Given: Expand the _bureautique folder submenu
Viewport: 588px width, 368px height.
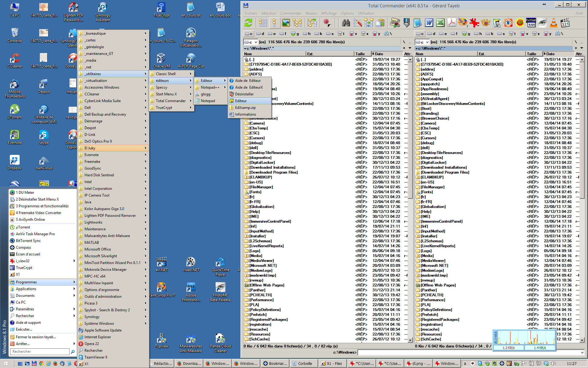Looking at the screenshot, I should pyautogui.click(x=113, y=33).
